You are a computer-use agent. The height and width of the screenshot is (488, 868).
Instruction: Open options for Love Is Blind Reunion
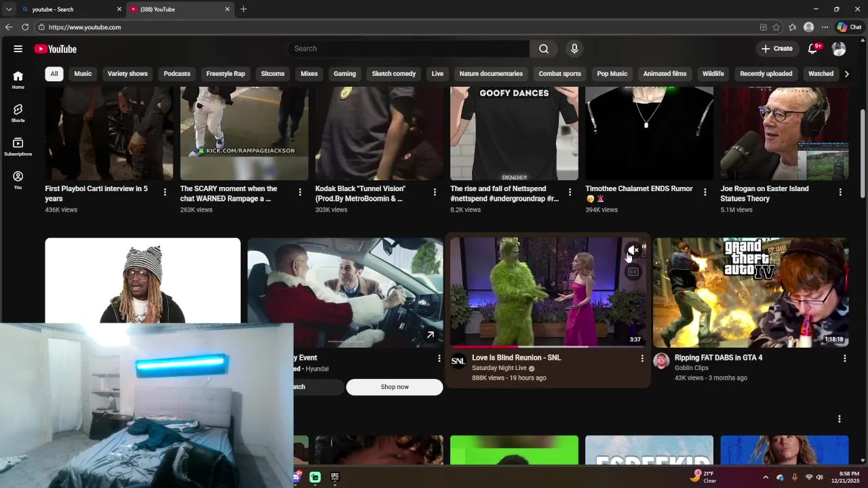pos(642,358)
